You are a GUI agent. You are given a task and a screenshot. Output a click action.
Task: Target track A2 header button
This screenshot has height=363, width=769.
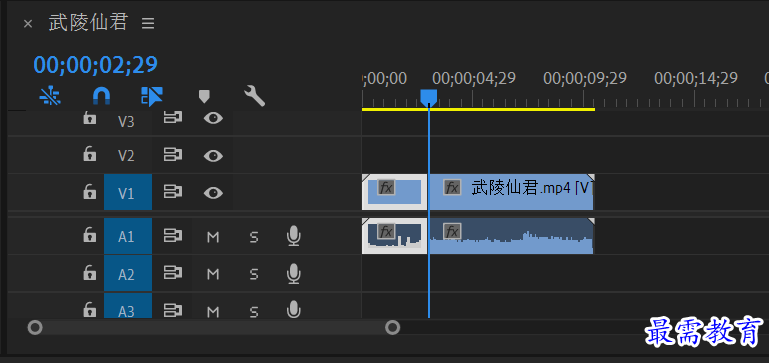pos(128,274)
